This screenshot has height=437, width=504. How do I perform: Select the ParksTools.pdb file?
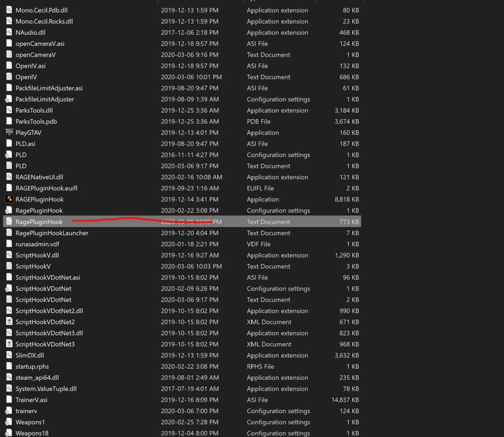coord(34,121)
